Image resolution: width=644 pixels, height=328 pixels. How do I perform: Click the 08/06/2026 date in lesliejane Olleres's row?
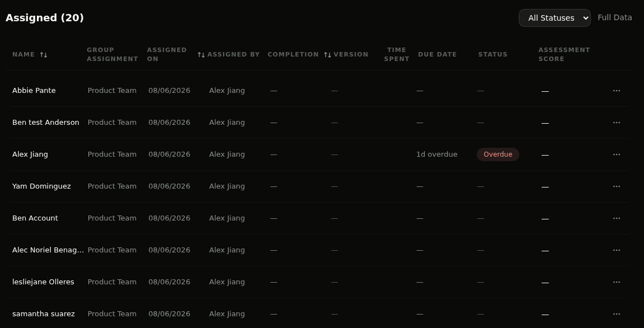169,282
